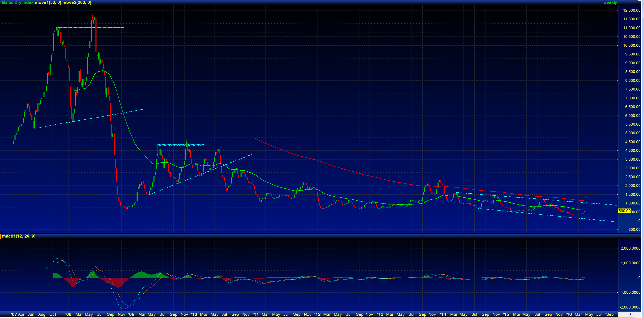The height and width of the screenshot is (318, 644).
Task: Select the Baltic Dry Index chart title
Action: (x=18, y=2)
